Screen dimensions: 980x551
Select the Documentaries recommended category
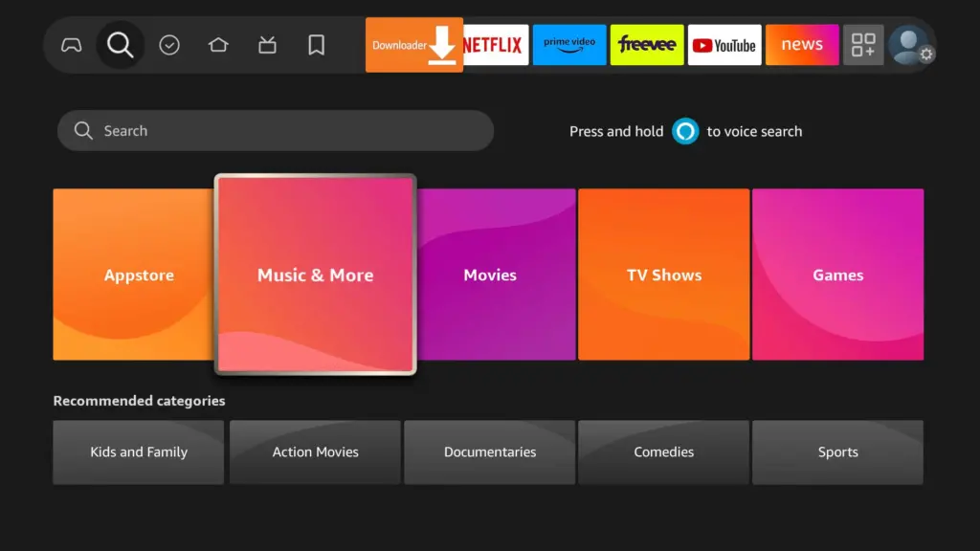(x=490, y=452)
